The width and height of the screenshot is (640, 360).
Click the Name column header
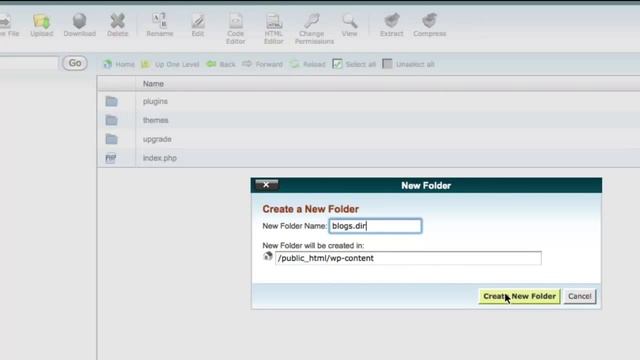click(x=153, y=84)
